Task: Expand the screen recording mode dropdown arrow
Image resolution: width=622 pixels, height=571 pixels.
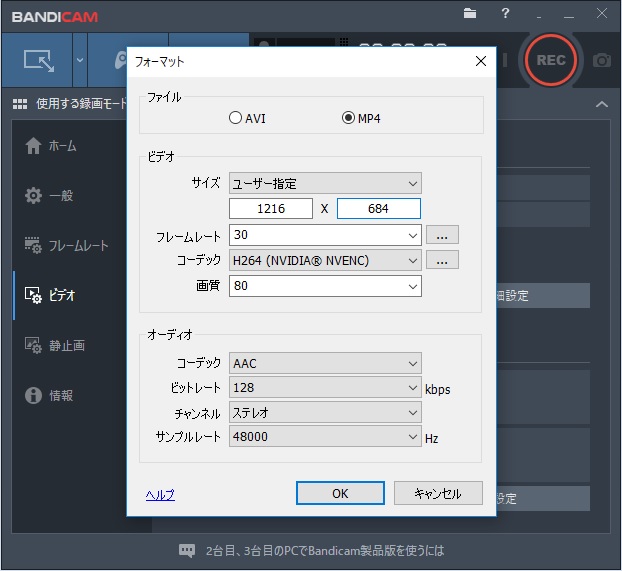Action: [80, 60]
